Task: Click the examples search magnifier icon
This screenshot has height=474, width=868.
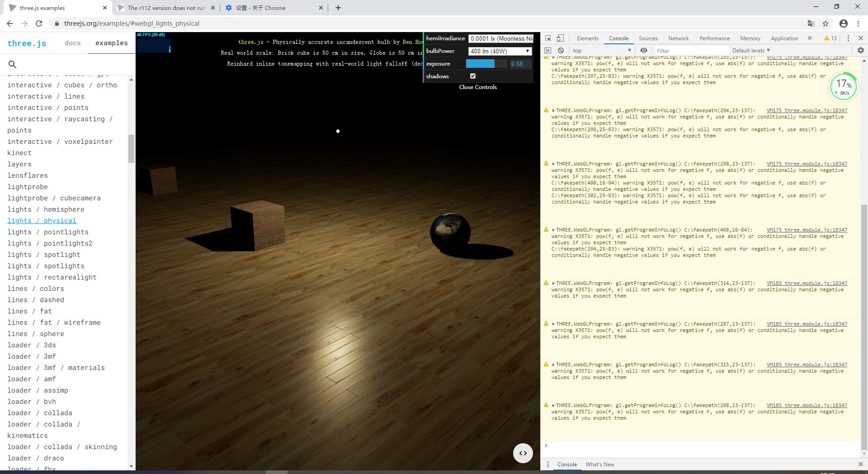Action: coord(13,64)
